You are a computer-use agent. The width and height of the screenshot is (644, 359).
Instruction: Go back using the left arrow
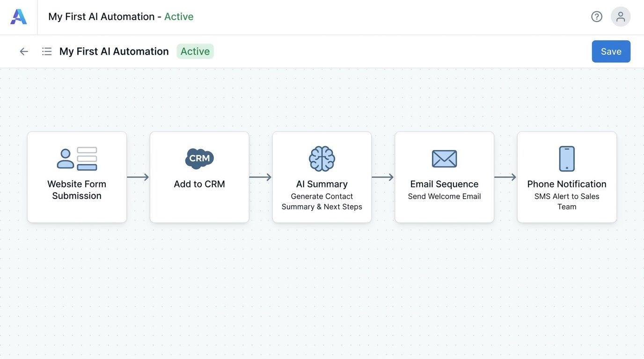[x=24, y=51]
